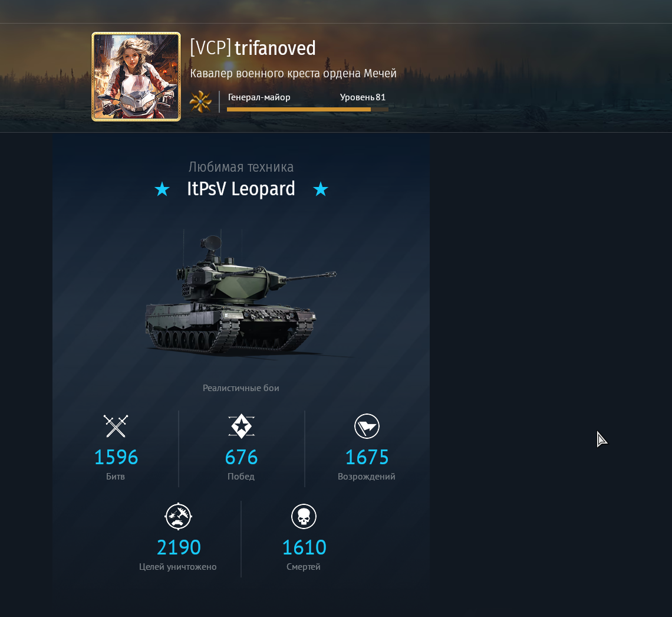Click the Реалистичные бои mode label

pos(241,388)
